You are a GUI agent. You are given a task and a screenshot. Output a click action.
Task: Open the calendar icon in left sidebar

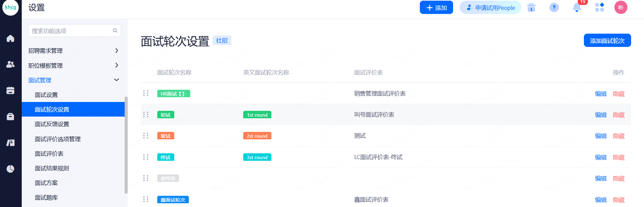11,90
